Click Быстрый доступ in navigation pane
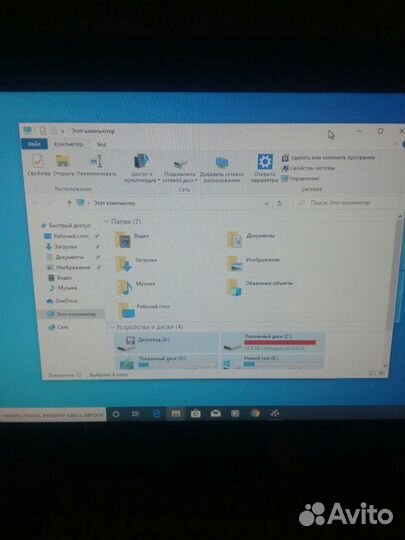Image resolution: width=405 pixels, height=540 pixels. point(66,226)
